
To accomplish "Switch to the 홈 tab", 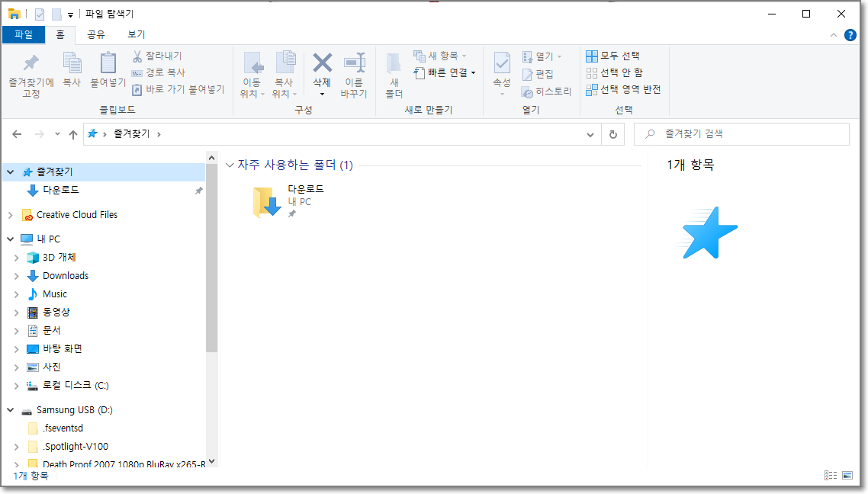I will pyautogui.click(x=59, y=34).
